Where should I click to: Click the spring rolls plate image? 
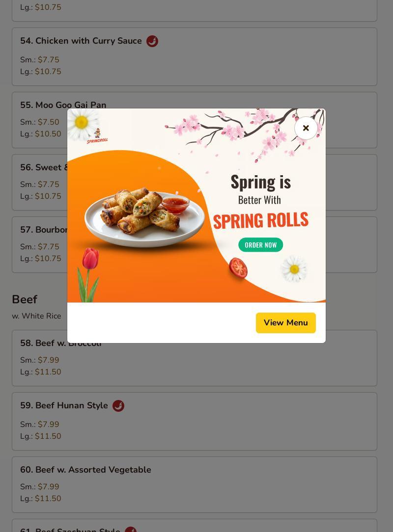[x=145, y=217]
